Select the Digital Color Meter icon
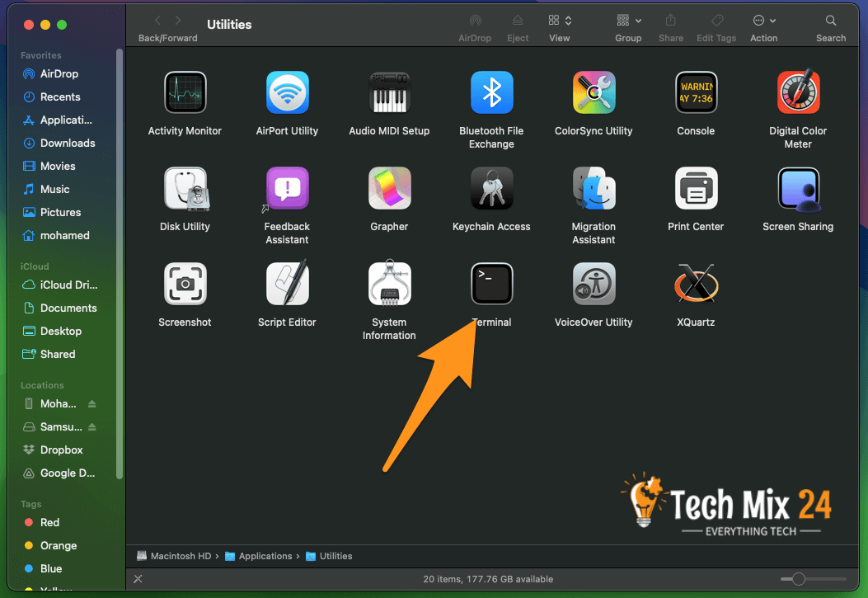868x598 pixels. [x=798, y=92]
